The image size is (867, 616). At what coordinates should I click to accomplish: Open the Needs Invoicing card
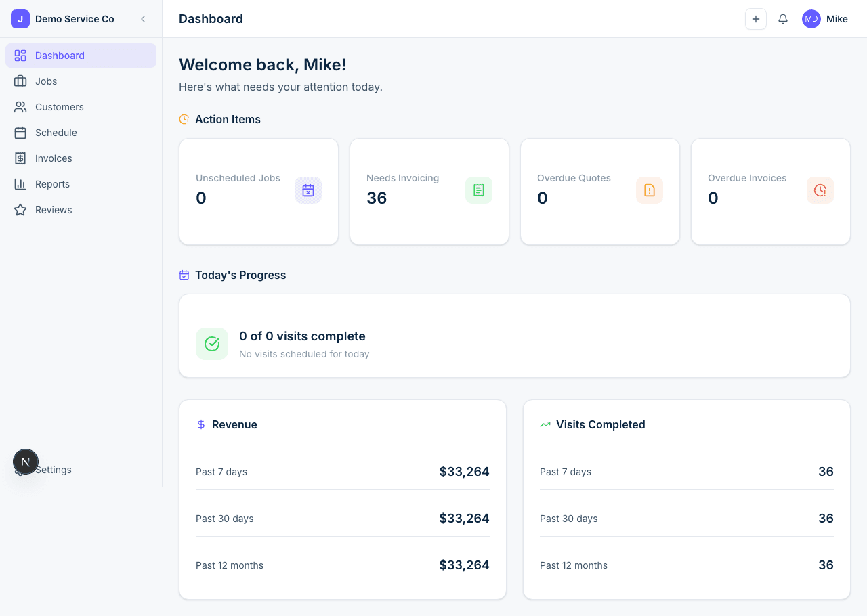429,192
